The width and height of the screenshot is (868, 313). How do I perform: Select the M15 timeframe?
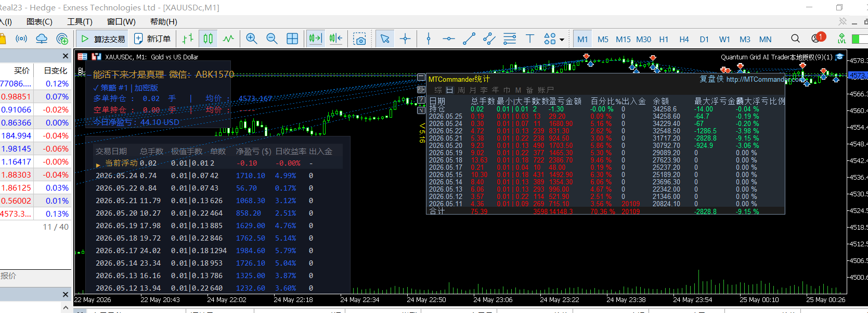pyautogui.click(x=623, y=39)
